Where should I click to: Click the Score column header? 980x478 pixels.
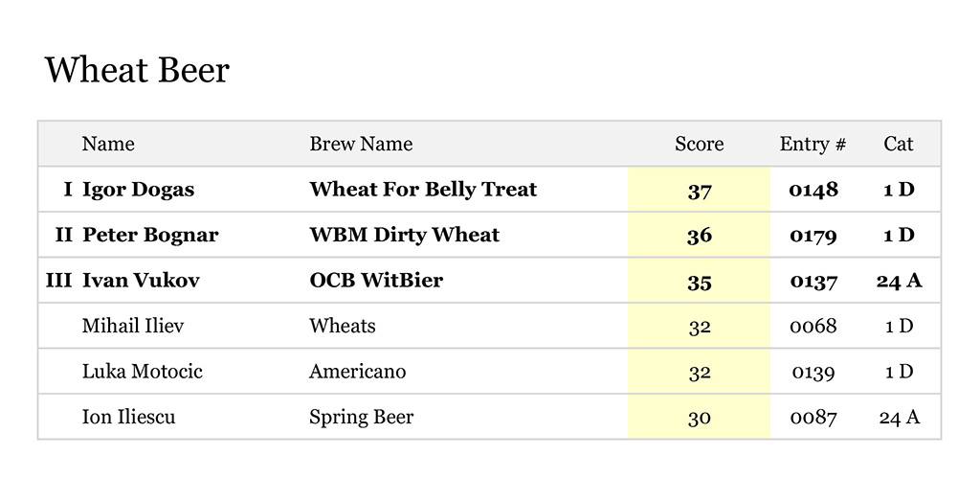(699, 144)
